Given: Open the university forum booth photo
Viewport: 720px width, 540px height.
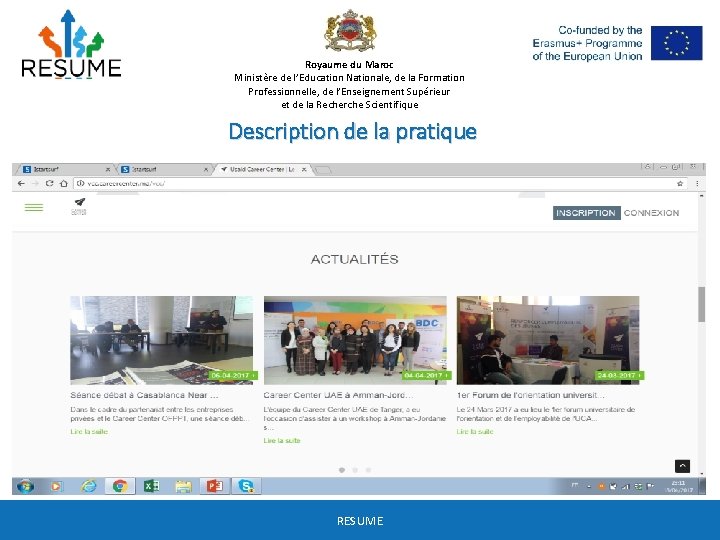Looking at the screenshot, I should [x=548, y=340].
